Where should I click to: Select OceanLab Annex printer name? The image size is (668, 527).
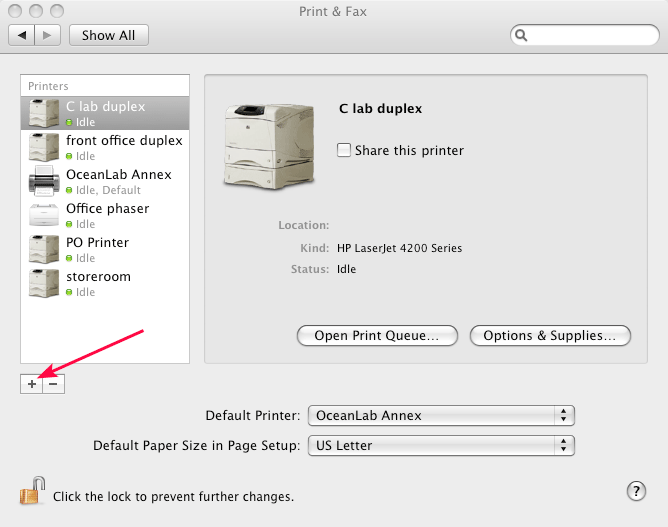pyautogui.click(x=119, y=175)
